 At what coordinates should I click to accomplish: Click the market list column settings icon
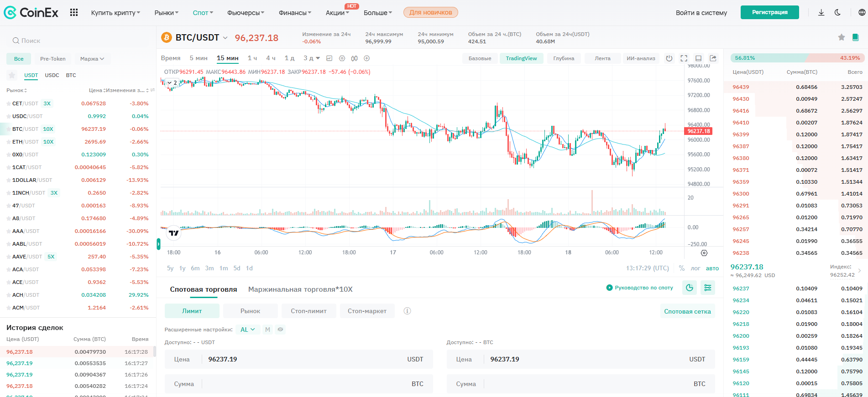pos(153,90)
